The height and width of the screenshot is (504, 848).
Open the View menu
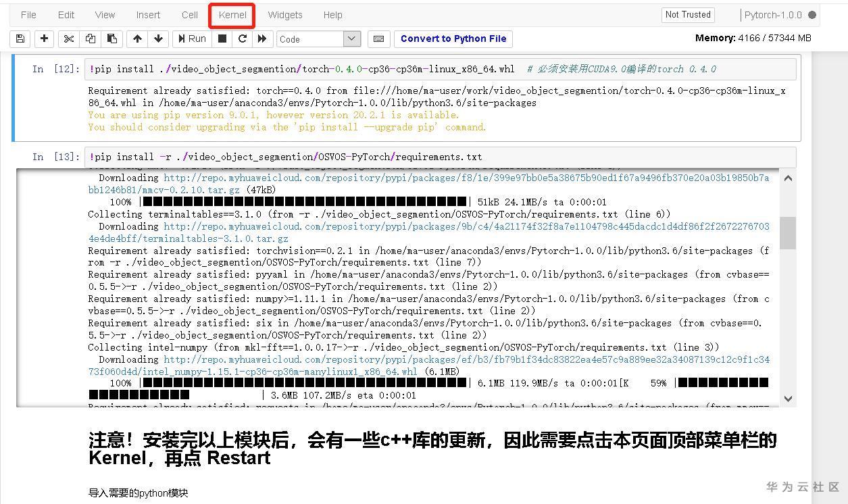coord(105,15)
